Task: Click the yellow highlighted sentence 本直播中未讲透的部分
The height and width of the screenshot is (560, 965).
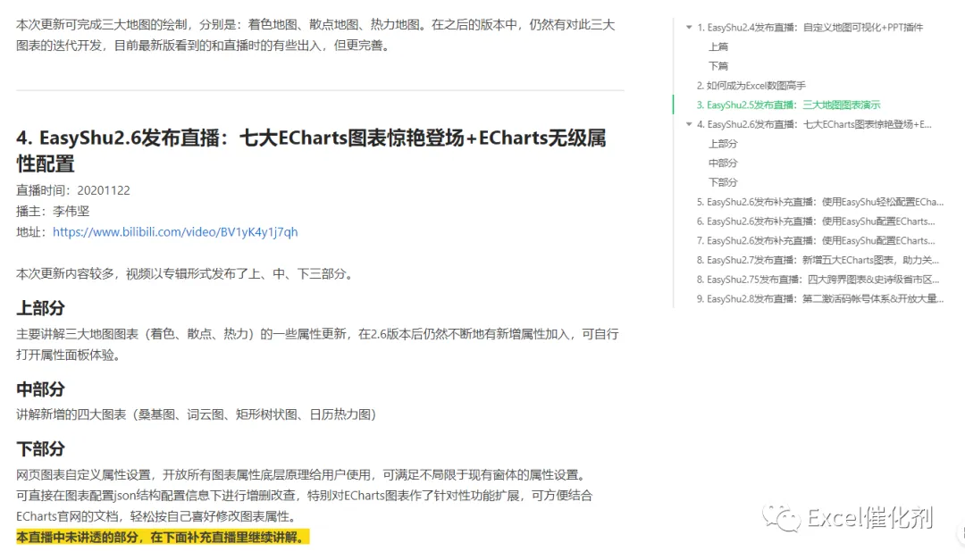Action: (x=163, y=538)
